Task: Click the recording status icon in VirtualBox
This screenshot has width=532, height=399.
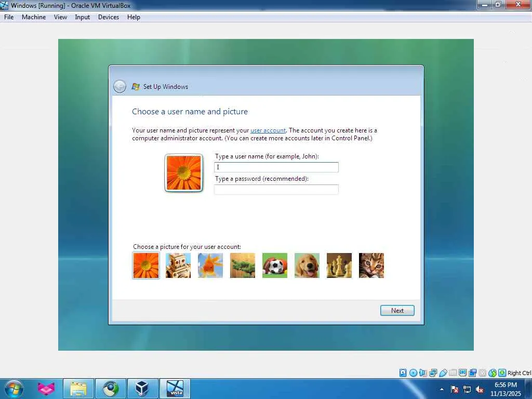Action: pos(472,373)
